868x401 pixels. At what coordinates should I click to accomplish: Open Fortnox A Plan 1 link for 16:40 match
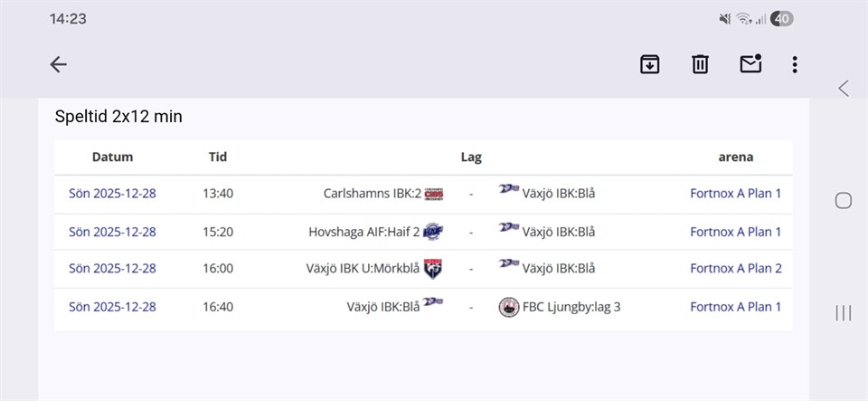click(735, 307)
